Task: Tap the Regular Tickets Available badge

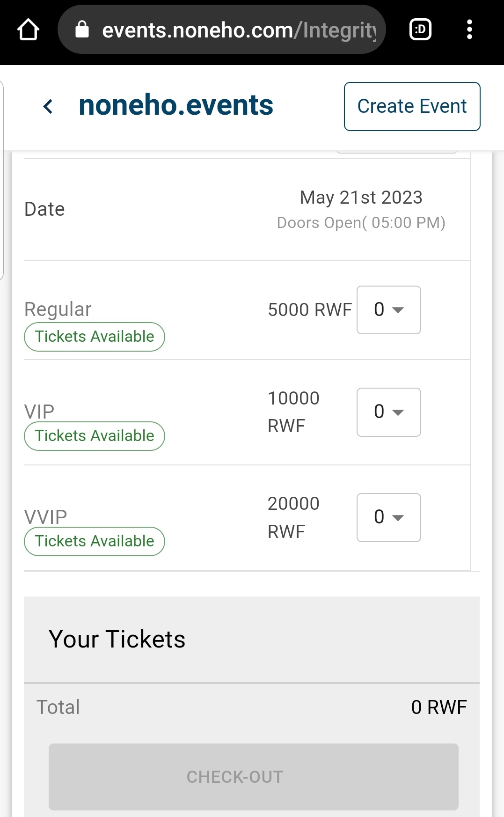Action: click(x=95, y=337)
